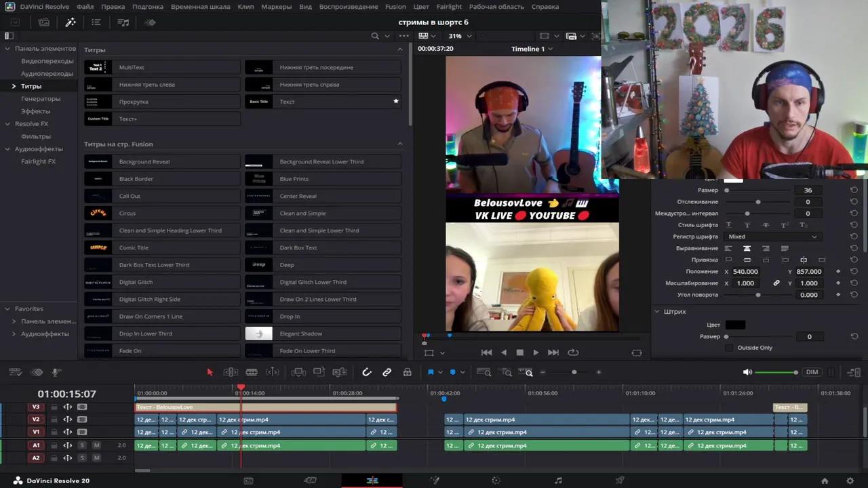The width and height of the screenshot is (868, 488).
Task: Select the Elegant Shadow Fusion title
Action: click(323, 333)
